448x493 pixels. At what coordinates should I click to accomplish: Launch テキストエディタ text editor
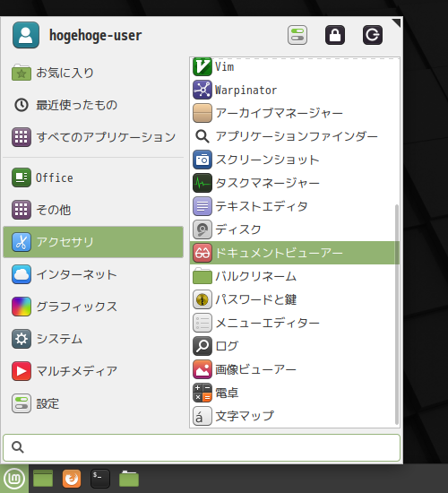294,206
